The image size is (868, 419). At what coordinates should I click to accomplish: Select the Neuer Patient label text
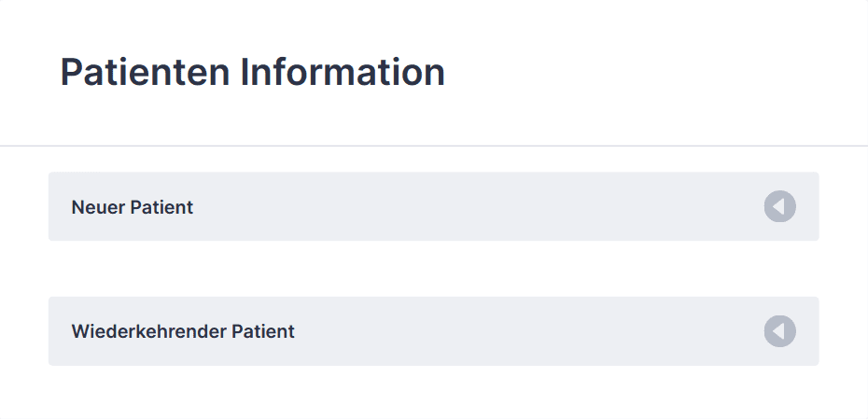tap(133, 207)
